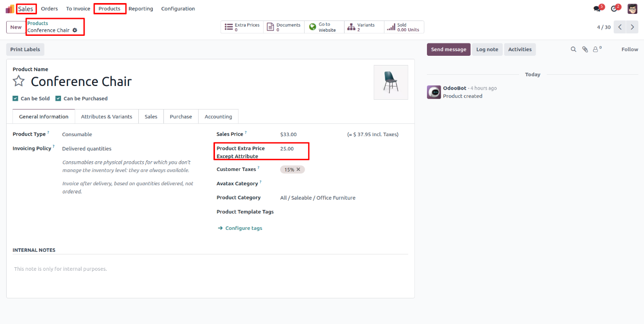Open the Configuration menu
This screenshot has width=644, height=324.
[178, 9]
